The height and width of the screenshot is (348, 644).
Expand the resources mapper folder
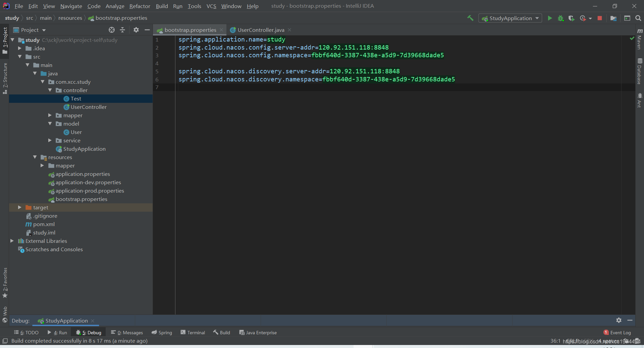(42, 165)
